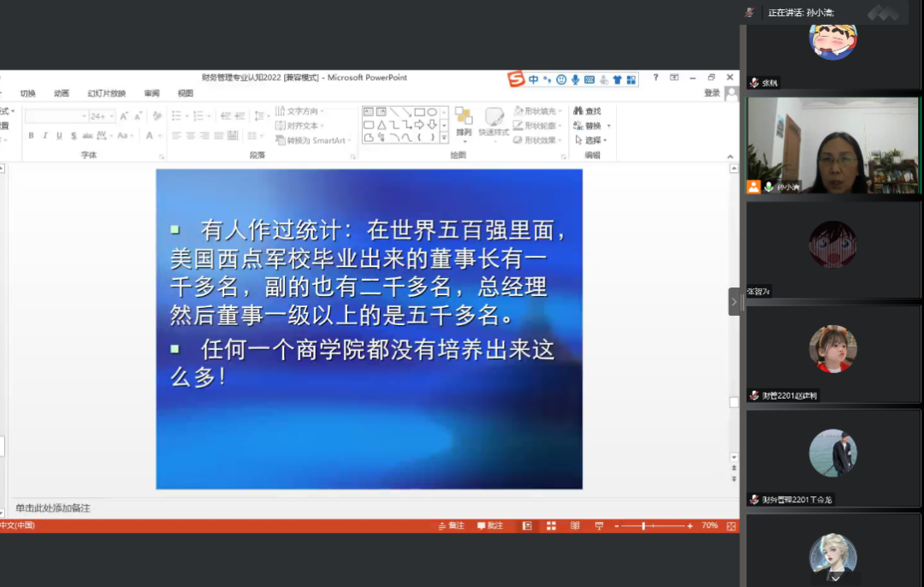Open the Animations (动画) ribbon tab
Screen dimensions: 924x587
(x=62, y=93)
